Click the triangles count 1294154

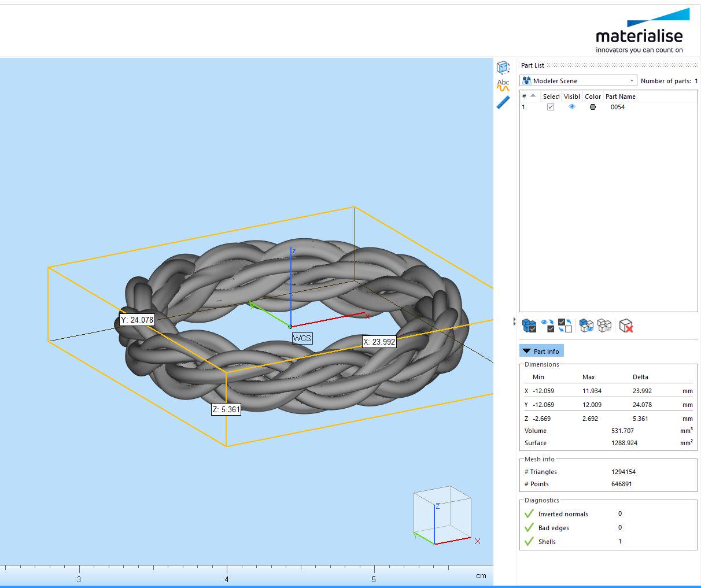click(623, 472)
